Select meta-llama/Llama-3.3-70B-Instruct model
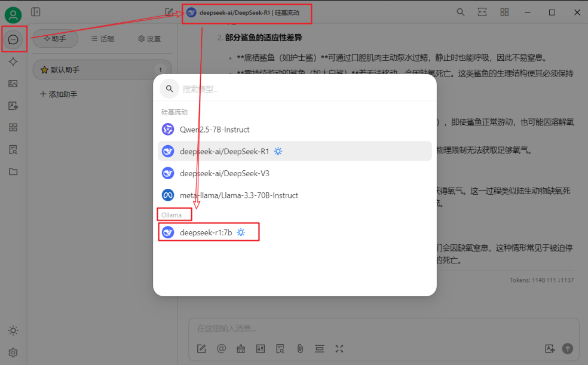This screenshot has width=588, height=365. (295, 195)
